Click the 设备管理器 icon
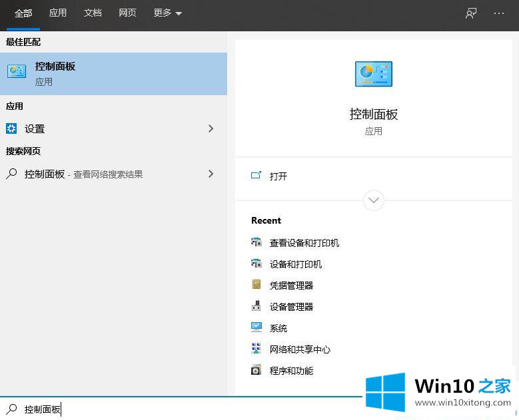Viewport: 519px width, 420px height. point(257,306)
